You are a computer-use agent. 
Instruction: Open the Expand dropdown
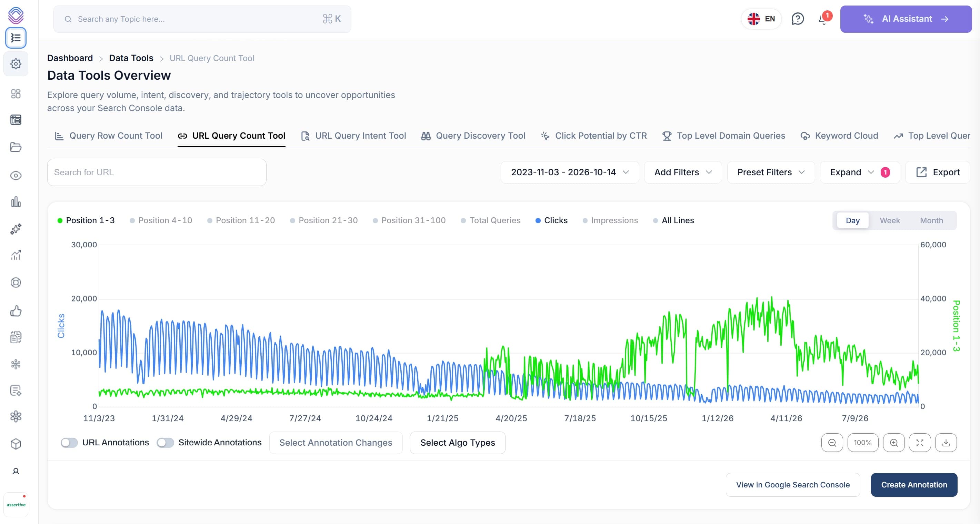860,172
